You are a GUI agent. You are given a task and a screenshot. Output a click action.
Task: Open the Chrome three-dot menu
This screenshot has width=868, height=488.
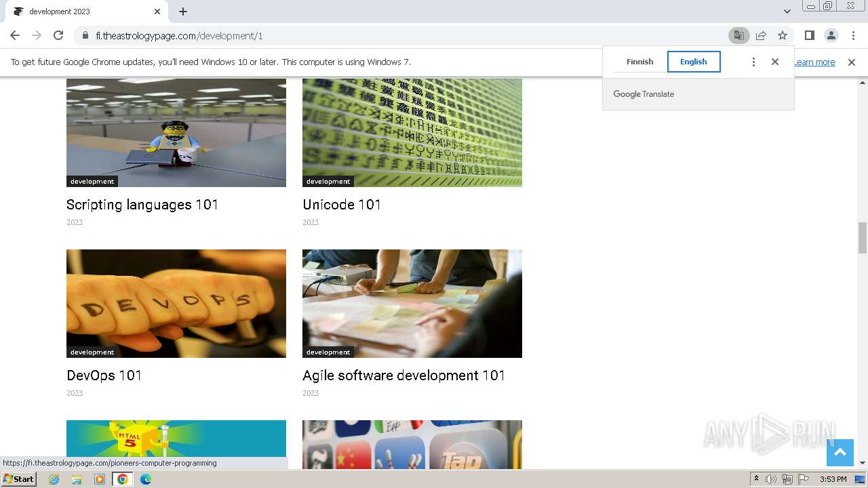(x=853, y=35)
